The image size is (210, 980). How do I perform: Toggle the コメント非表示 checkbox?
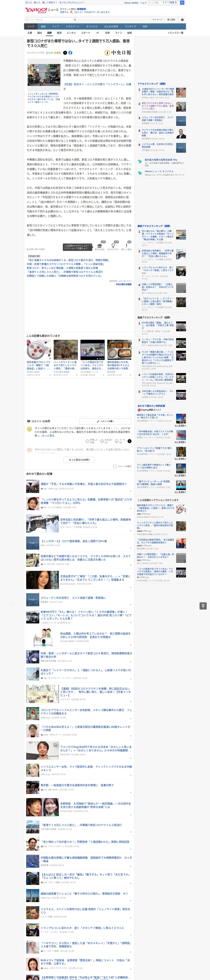tap(115, 466)
